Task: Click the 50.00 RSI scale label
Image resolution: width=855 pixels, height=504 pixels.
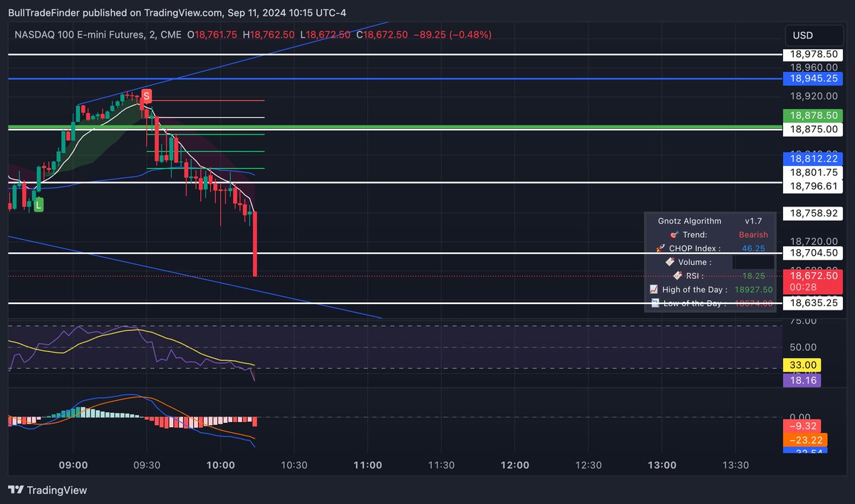Action: [x=803, y=347]
